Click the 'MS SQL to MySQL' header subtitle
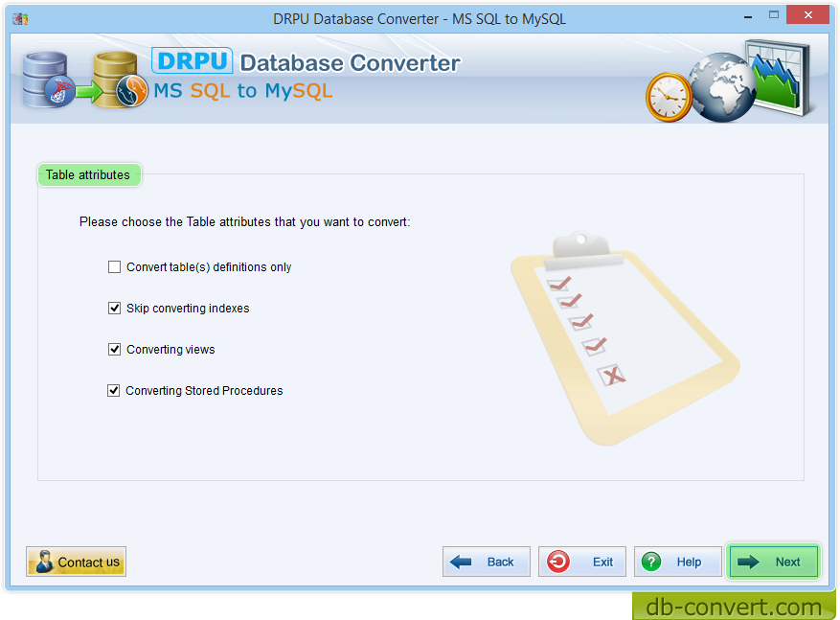This screenshot has width=840, height=620. click(242, 91)
